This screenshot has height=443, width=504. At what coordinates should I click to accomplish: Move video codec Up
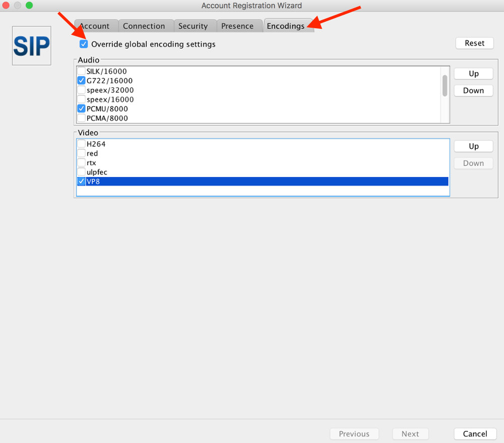coord(473,146)
